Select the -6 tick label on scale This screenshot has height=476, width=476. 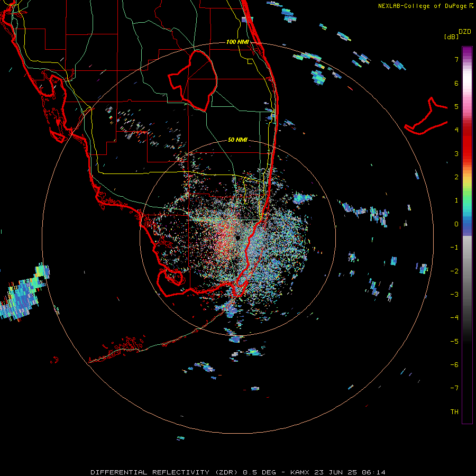point(454,364)
